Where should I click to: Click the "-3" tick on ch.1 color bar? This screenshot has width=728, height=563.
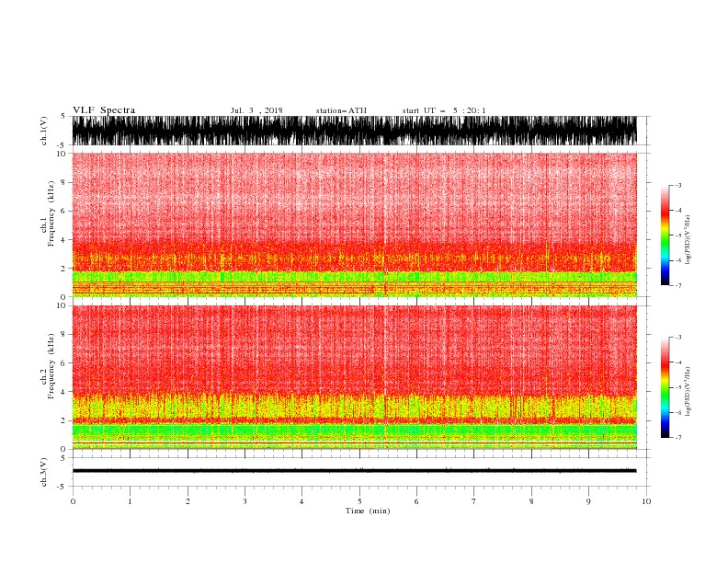pos(677,185)
